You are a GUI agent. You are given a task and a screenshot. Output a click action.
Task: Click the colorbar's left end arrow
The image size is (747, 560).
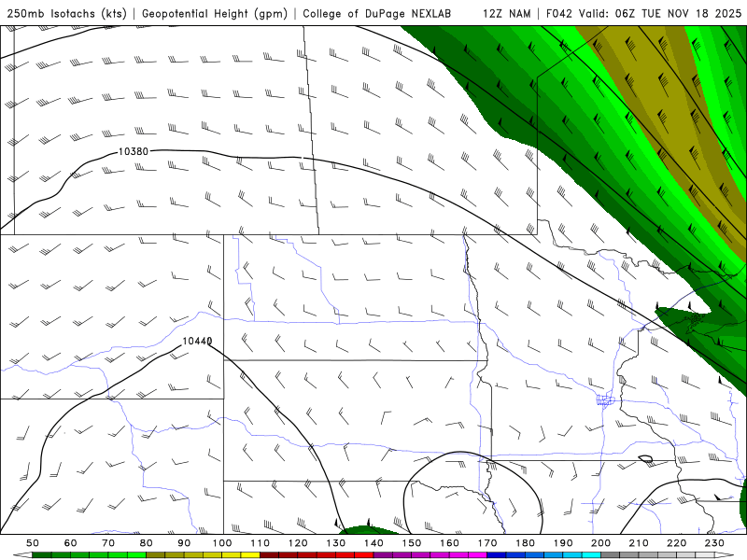[22, 554]
